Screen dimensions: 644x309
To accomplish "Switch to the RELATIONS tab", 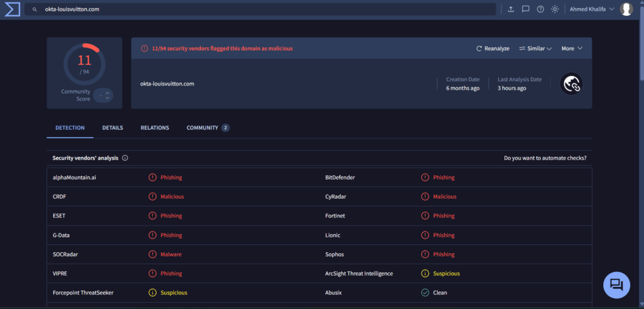I will pyautogui.click(x=155, y=128).
